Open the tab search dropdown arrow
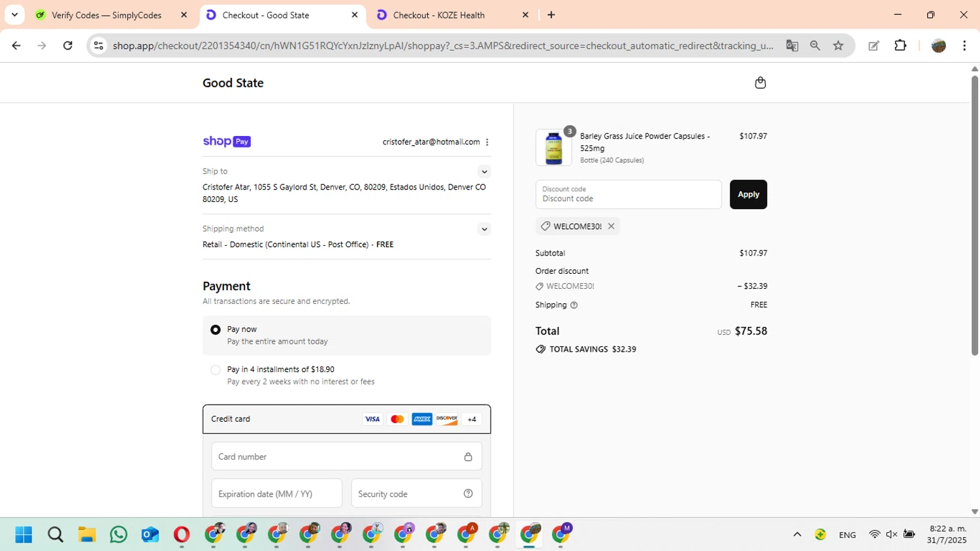The height and width of the screenshot is (551, 980). 14,14
